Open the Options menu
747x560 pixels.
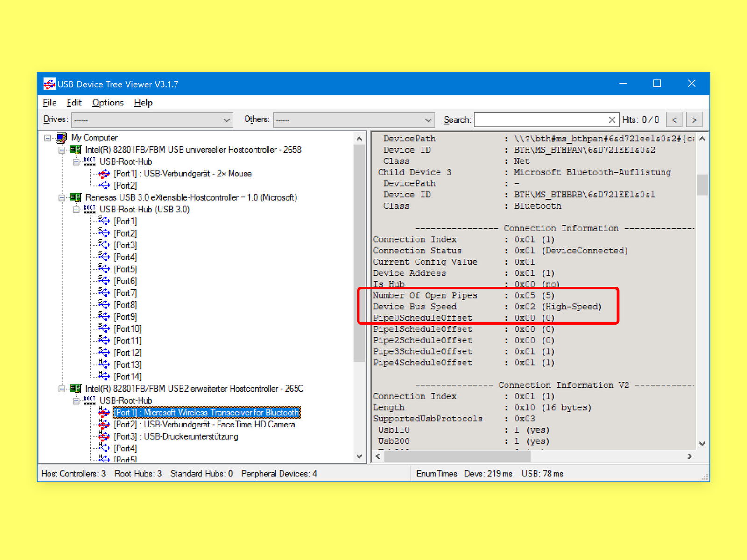(108, 103)
